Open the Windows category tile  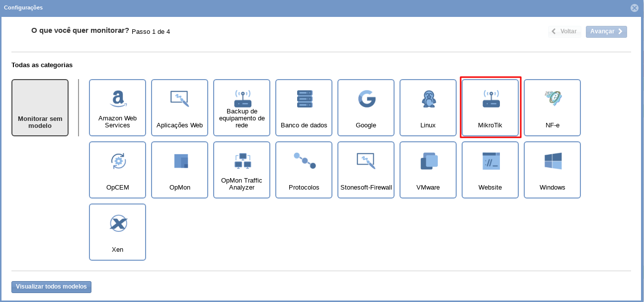click(x=552, y=170)
